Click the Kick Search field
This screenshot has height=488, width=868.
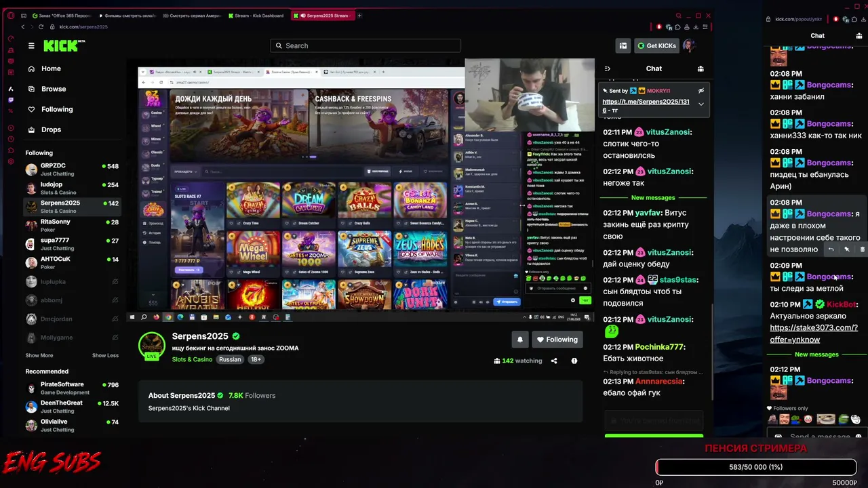pos(366,45)
